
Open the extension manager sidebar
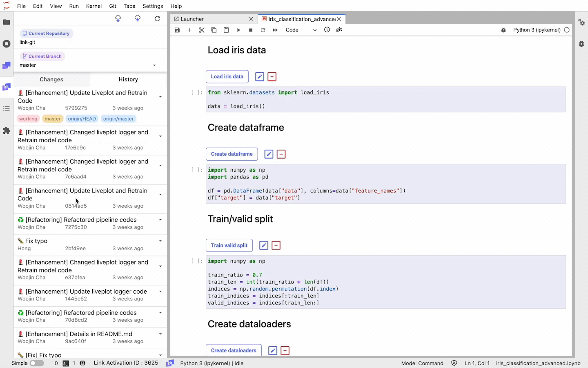click(x=7, y=130)
